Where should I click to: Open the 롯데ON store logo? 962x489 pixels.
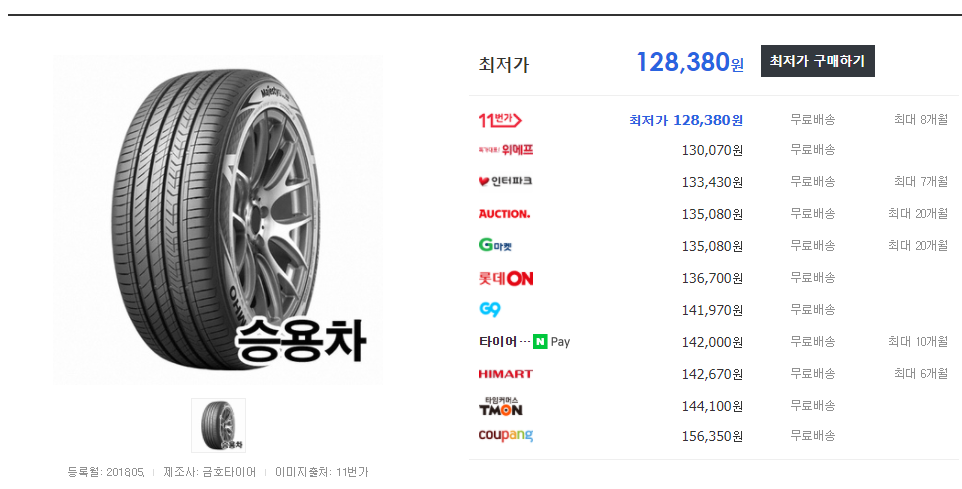(506, 279)
